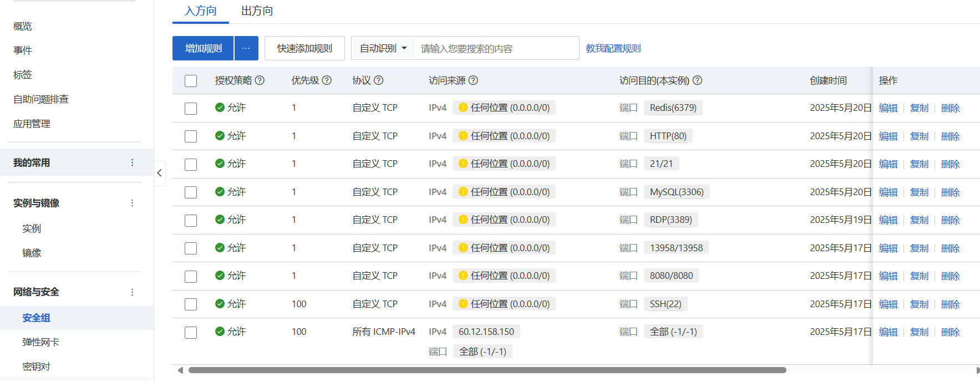Screen dimensions: 980x382
Task: Click help icon next to 协议 header
Action: (x=378, y=80)
